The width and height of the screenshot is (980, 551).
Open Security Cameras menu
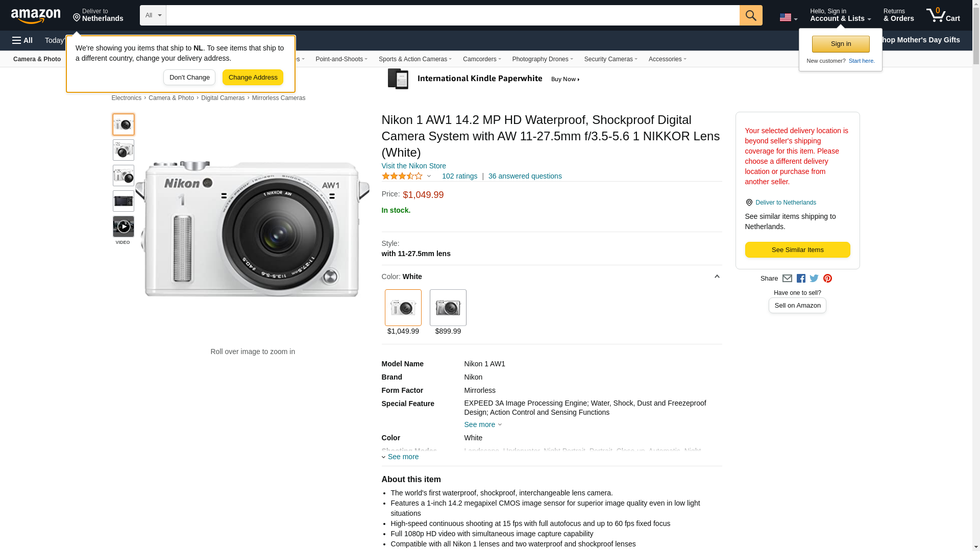(610, 59)
